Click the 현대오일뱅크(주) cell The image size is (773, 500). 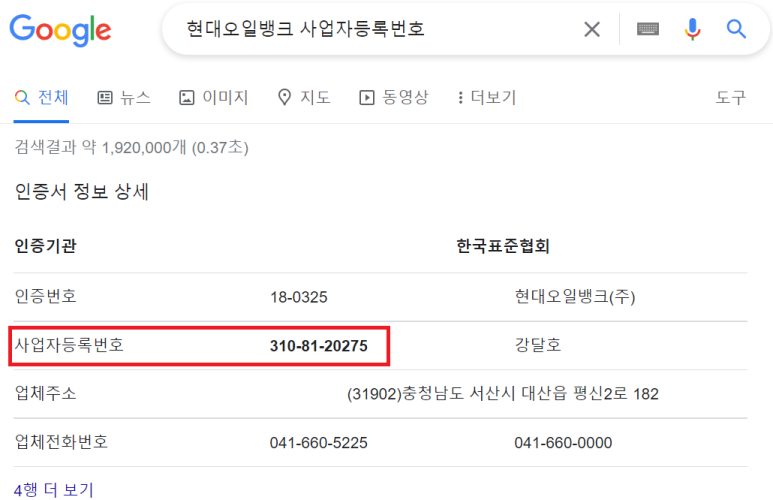pos(575,296)
